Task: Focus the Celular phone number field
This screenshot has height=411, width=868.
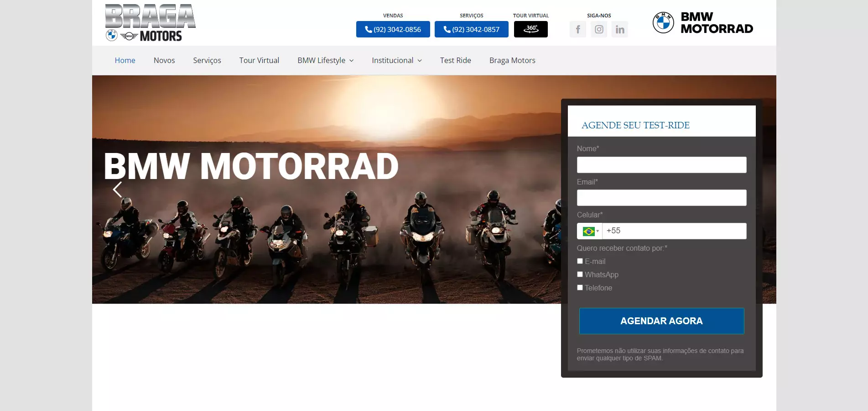Action: pos(674,231)
